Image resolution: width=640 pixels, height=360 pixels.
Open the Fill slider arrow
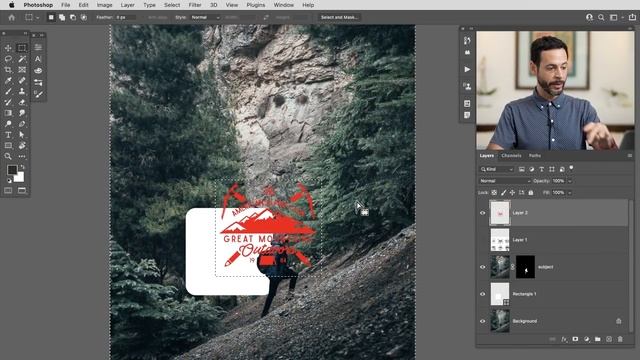pyautogui.click(x=570, y=193)
